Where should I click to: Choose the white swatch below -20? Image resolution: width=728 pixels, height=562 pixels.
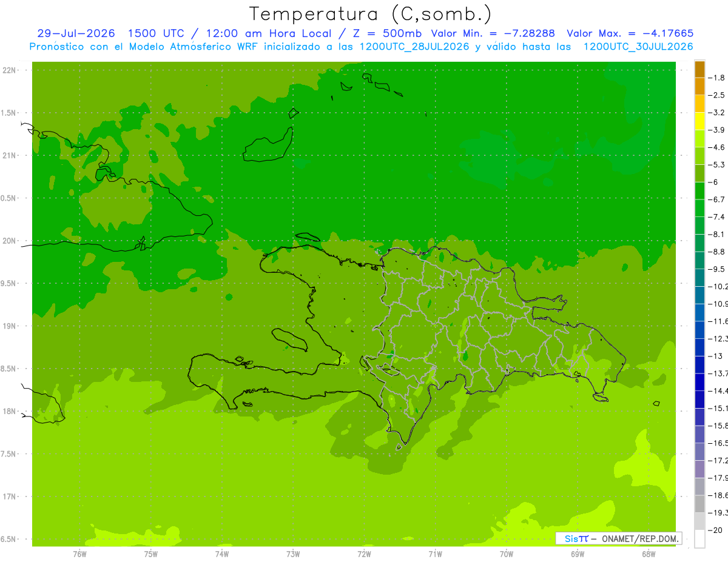(x=699, y=539)
